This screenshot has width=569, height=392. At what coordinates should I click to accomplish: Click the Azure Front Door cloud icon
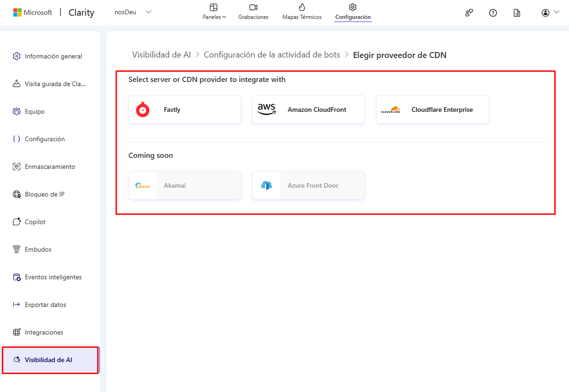[x=266, y=185]
